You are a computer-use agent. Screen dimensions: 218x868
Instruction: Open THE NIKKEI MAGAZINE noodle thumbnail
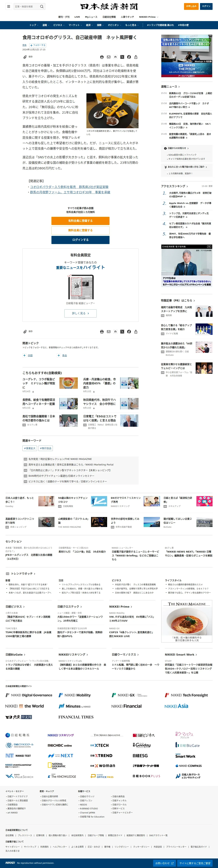(x=187, y=621)
